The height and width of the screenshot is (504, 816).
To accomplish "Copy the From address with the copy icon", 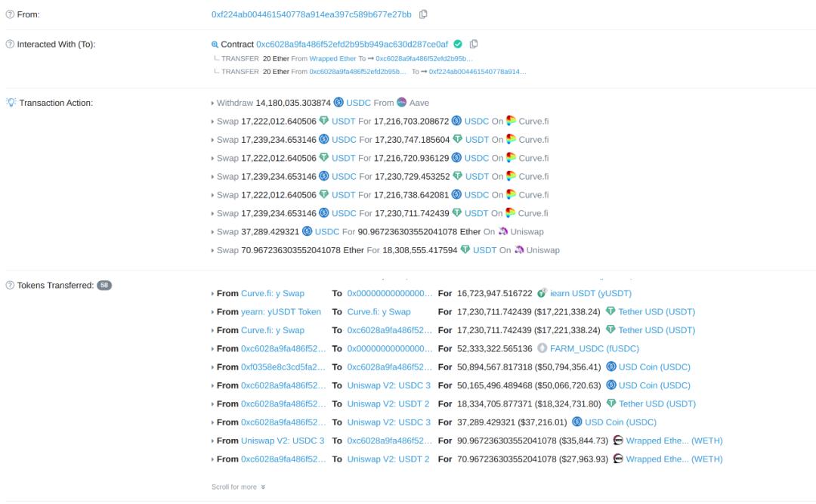I will [423, 14].
